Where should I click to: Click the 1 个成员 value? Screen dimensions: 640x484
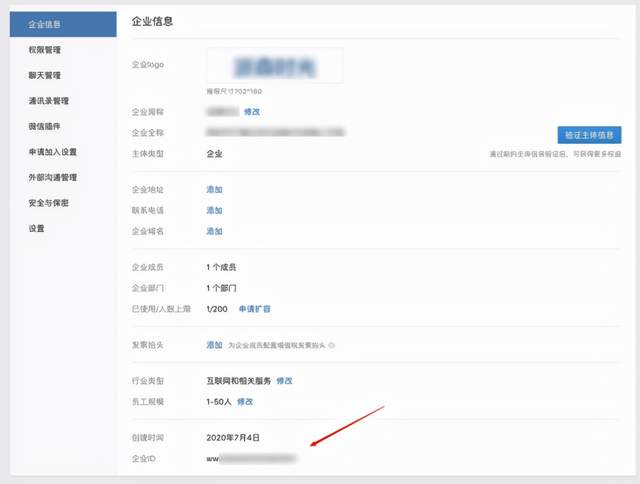pos(221,267)
